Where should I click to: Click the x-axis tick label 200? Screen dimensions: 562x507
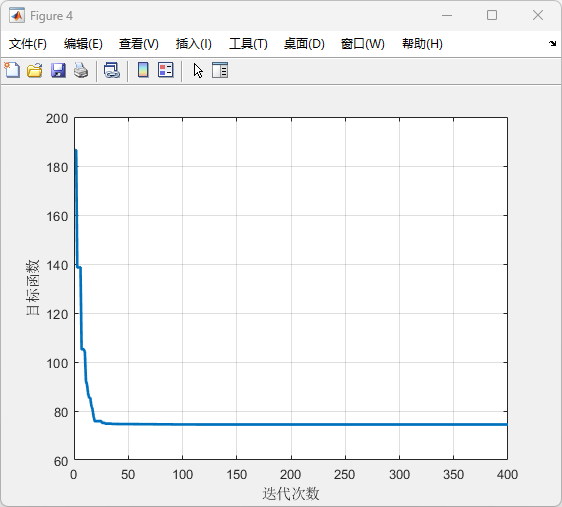[x=290, y=475]
